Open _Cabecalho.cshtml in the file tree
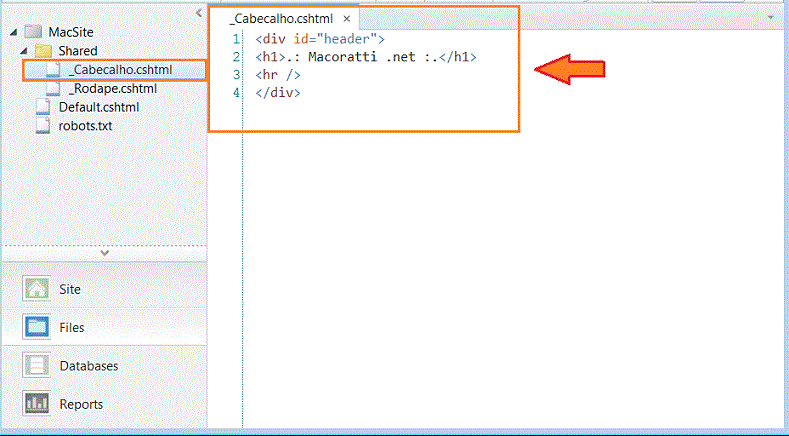The height and width of the screenshot is (436, 789). click(120, 69)
